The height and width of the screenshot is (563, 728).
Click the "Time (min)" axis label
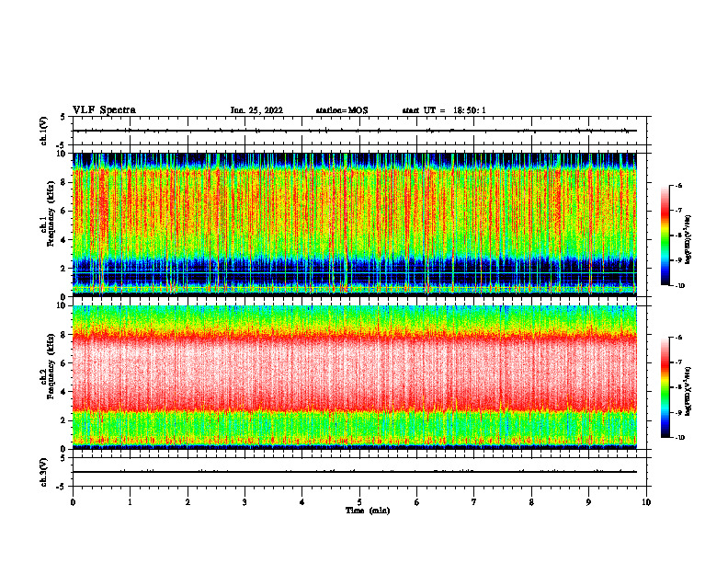pyautogui.click(x=368, y=511)
